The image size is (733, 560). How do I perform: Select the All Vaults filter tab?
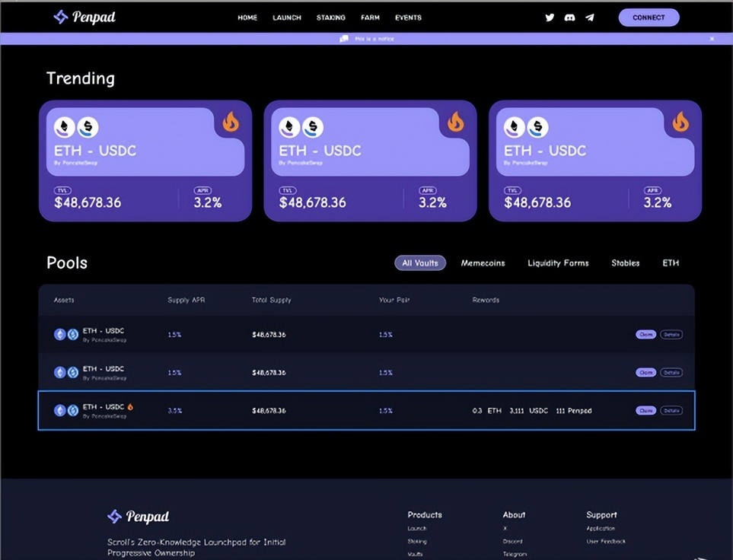tap(420, 262)
